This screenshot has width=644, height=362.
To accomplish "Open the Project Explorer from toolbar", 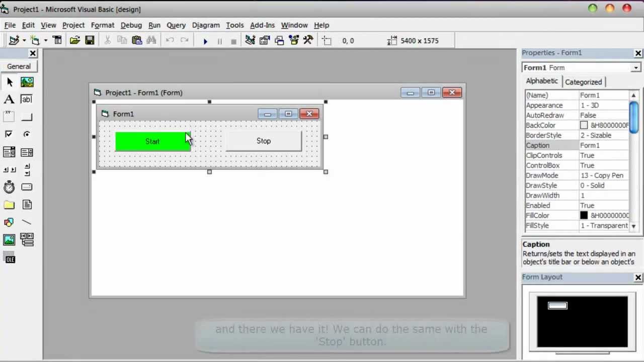I will (x=250, y=41).
